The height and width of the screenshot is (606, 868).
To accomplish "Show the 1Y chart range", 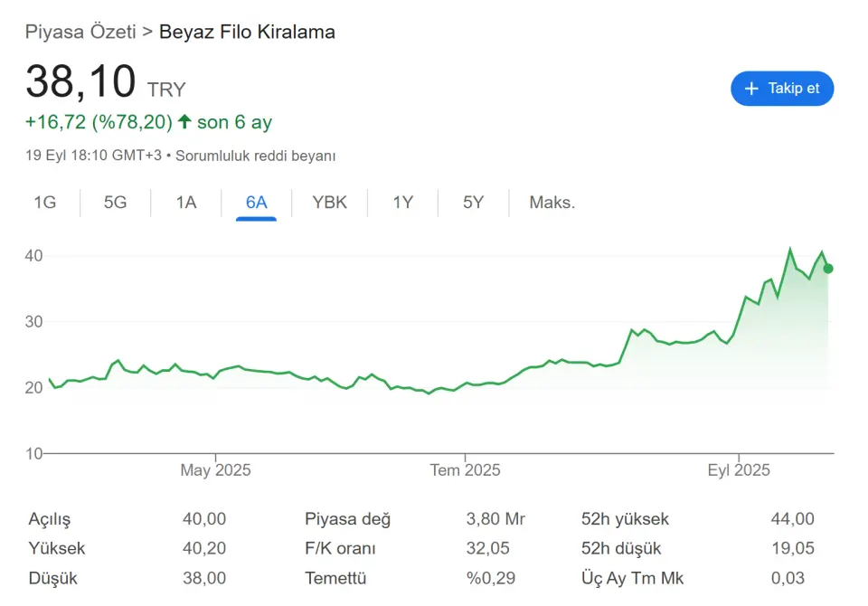I will (403, 203).
